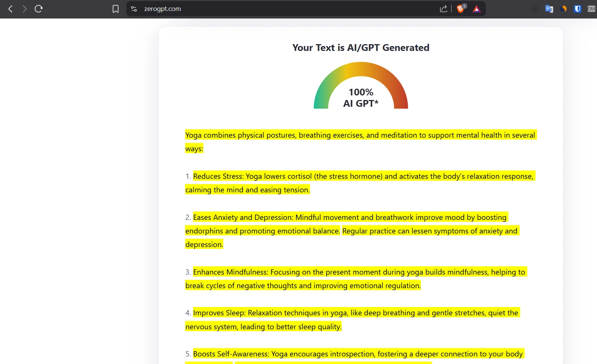597x364 pixels.
Task: Click the 'Yoga combines physical postures' sentence
Action: coord(361,142)
